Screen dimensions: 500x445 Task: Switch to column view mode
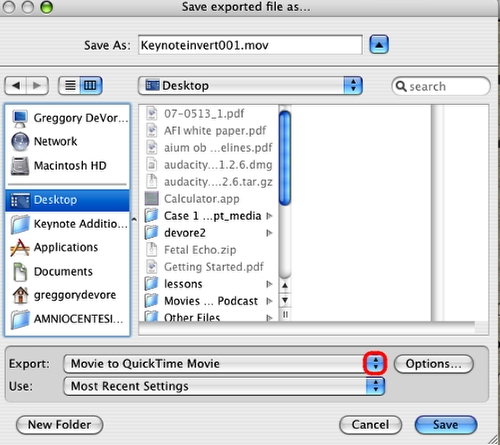tap(91, 86)
